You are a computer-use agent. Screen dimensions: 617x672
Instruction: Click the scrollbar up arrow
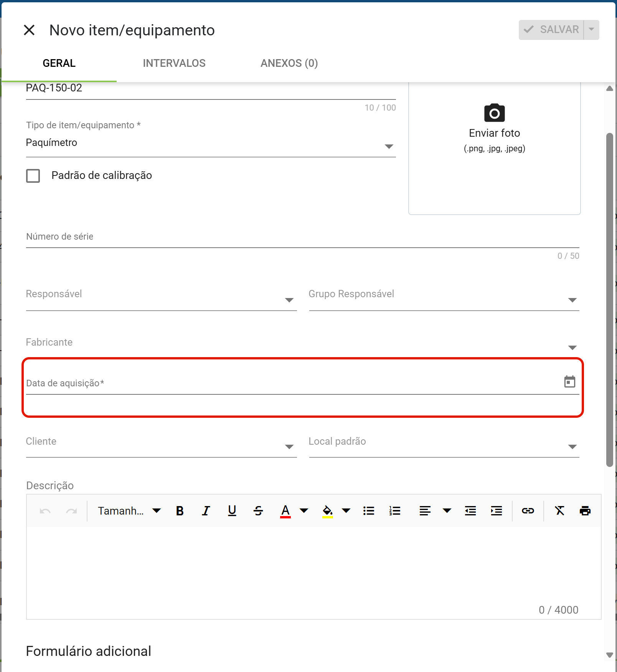(x=609, y=89)
